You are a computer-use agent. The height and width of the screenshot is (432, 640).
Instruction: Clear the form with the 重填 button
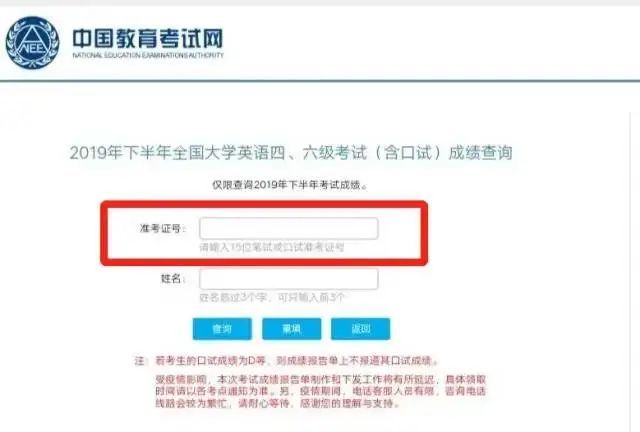[x=291, y=329]
